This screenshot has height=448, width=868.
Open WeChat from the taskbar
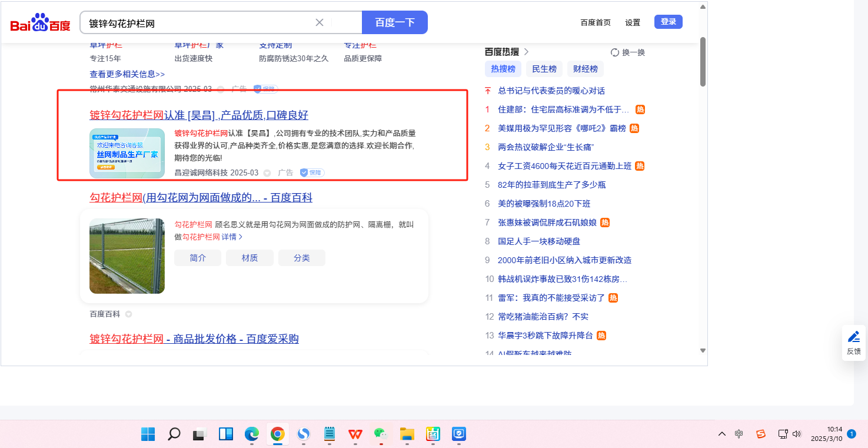(381, 434)
